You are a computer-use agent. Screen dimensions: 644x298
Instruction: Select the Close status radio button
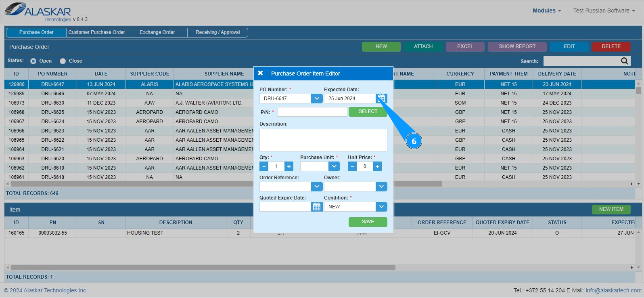point(63,61)
